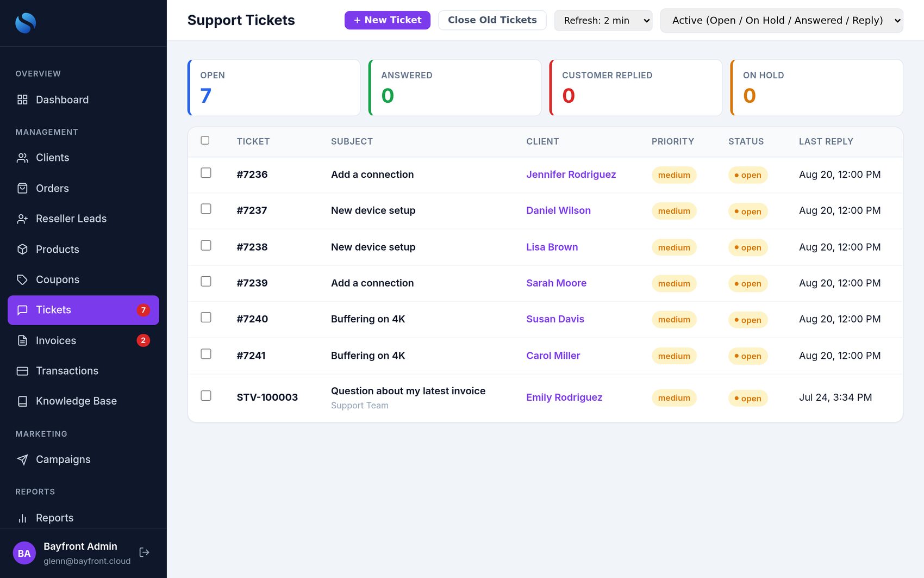The height and width of the screenshot is (578, 924).
Task: Open client Emily Rodriguez's profile link
Action: [x=564, y=397]
